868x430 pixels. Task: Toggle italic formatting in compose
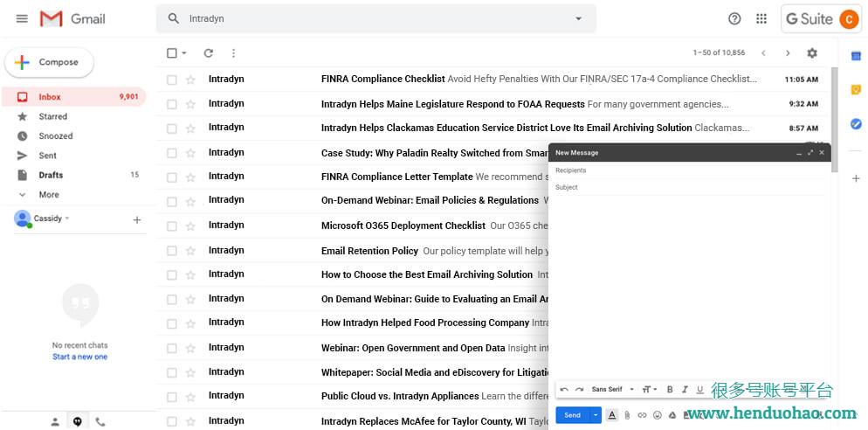[x=685, y=390]
